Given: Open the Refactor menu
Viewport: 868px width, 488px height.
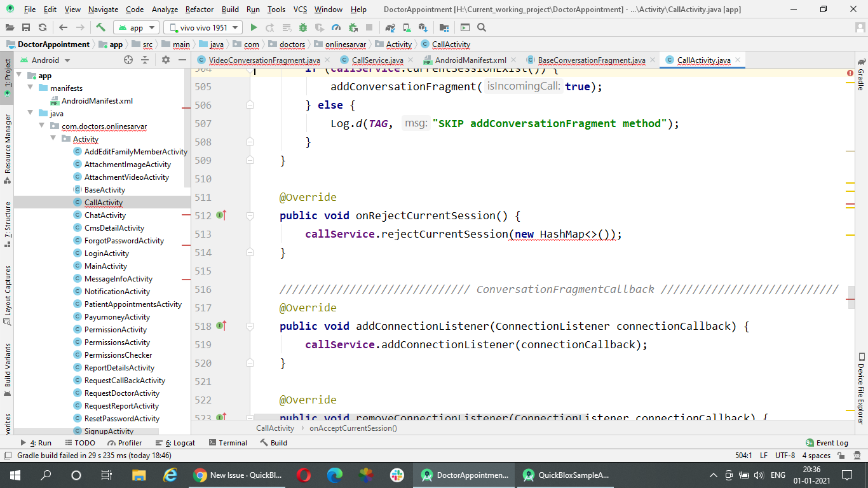Looking at the screenshot, I should (199, 10).
